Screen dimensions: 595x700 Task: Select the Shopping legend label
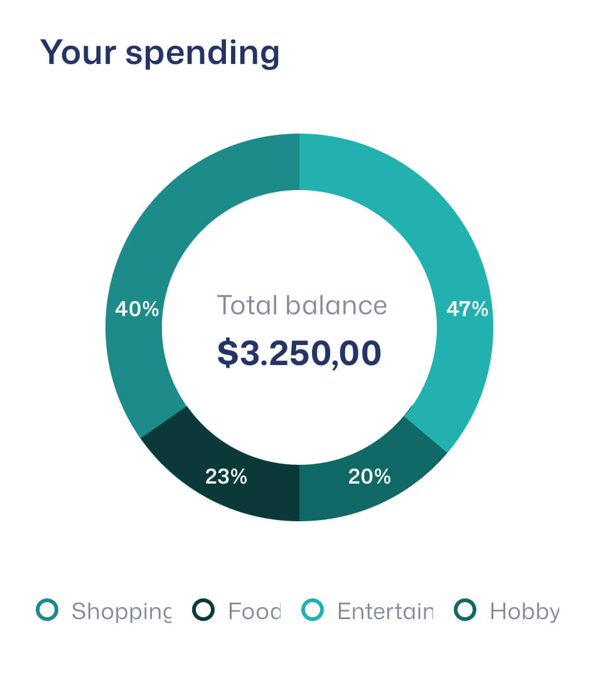pos(121,611)
